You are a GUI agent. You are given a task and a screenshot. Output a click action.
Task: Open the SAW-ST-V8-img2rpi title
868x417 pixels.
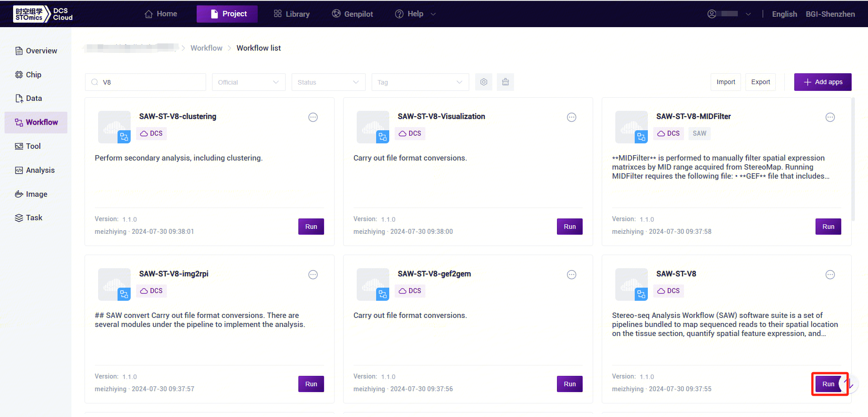click(174, 274)
